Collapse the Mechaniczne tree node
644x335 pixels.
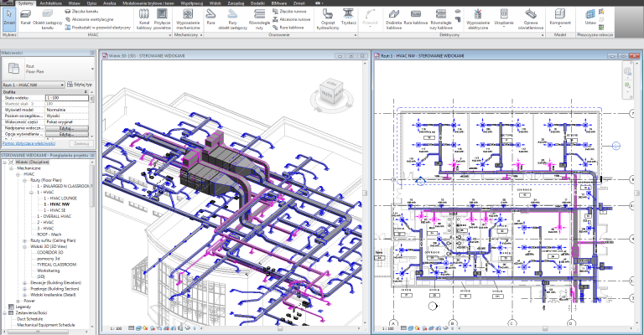pyautogui.click(x=12, y=168)
